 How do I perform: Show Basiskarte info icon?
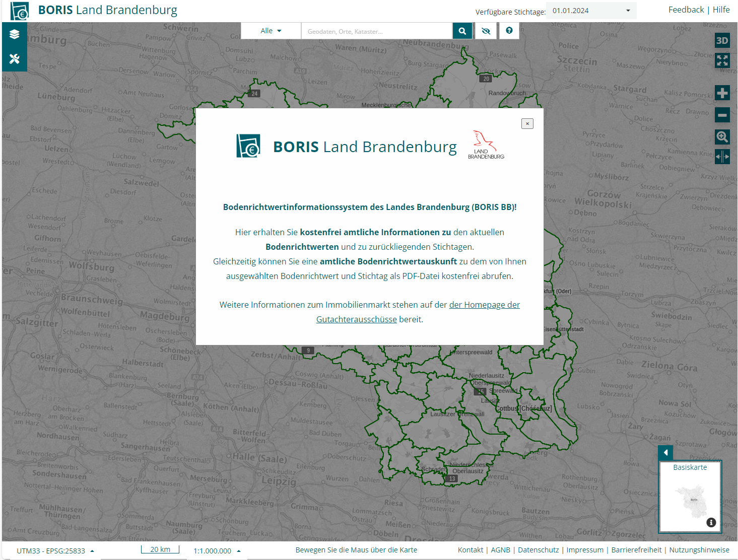[x=711, y=522]
